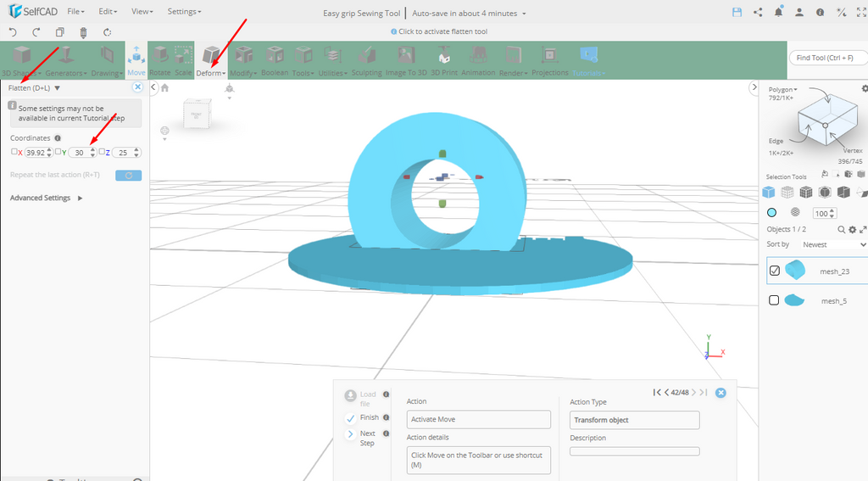This screenshot has width=868, height=481.
Task: Click the home view icon in viewport
Action: [x=164, y=87]
